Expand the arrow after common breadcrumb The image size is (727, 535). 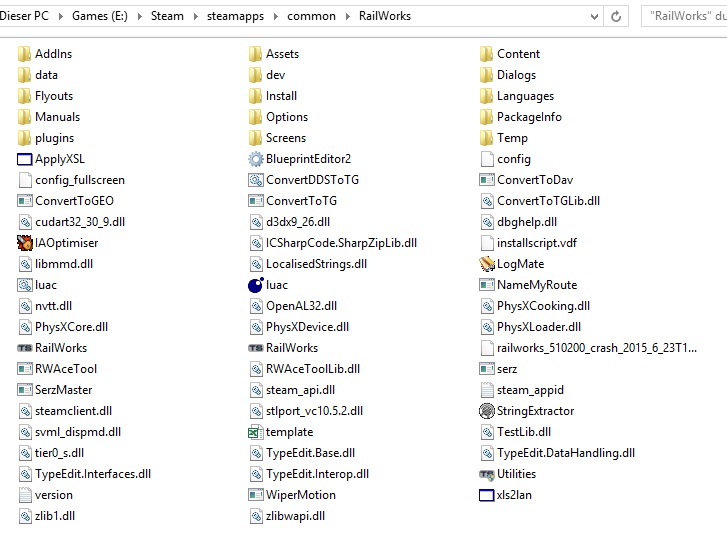coord(348,16)
